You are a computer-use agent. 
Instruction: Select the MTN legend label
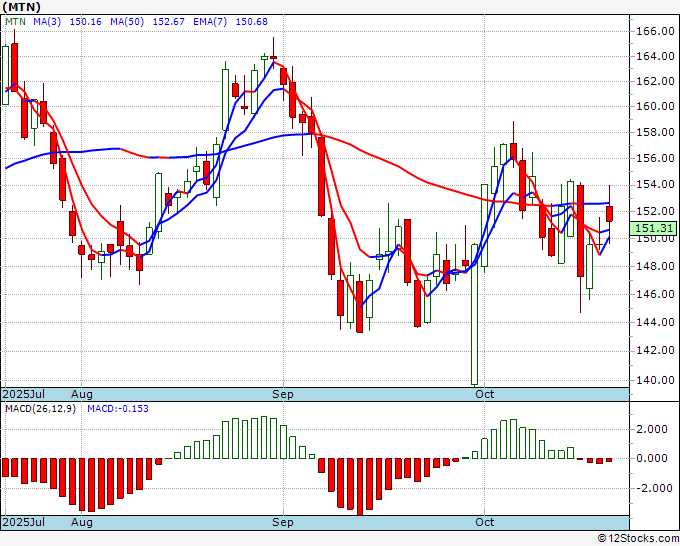click(15, 21)
